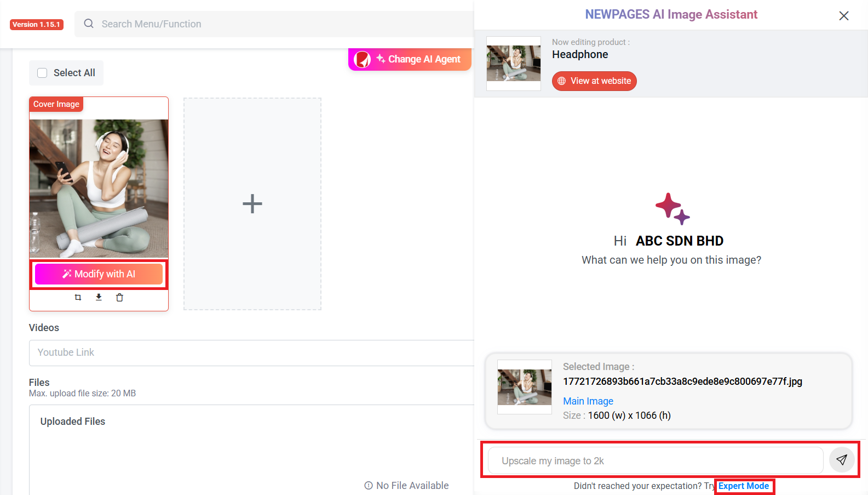Switch to Expert Mode link
Screen dimensions: 868x495
pos(743,486)
